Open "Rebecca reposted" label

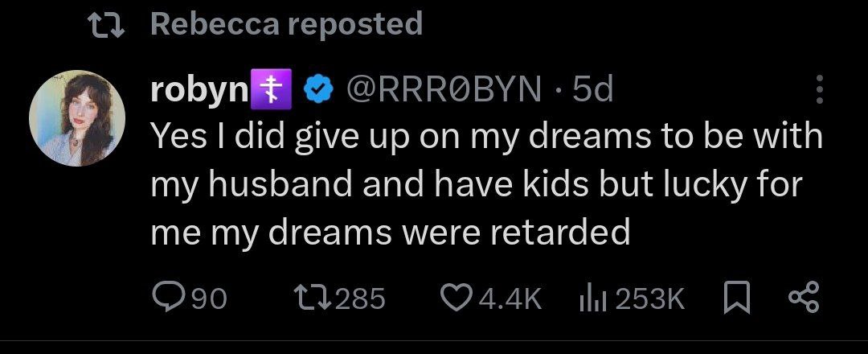(286, 24)
